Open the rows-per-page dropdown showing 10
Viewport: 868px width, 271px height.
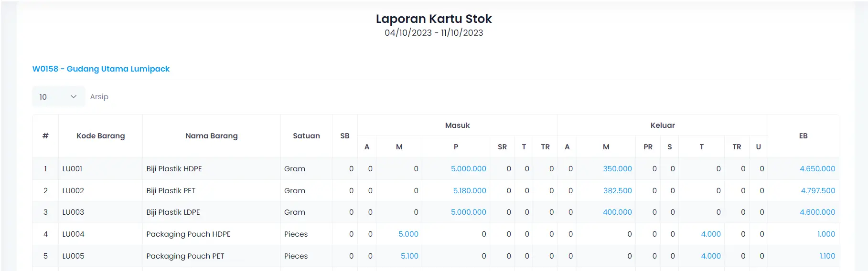pos(58,97)
